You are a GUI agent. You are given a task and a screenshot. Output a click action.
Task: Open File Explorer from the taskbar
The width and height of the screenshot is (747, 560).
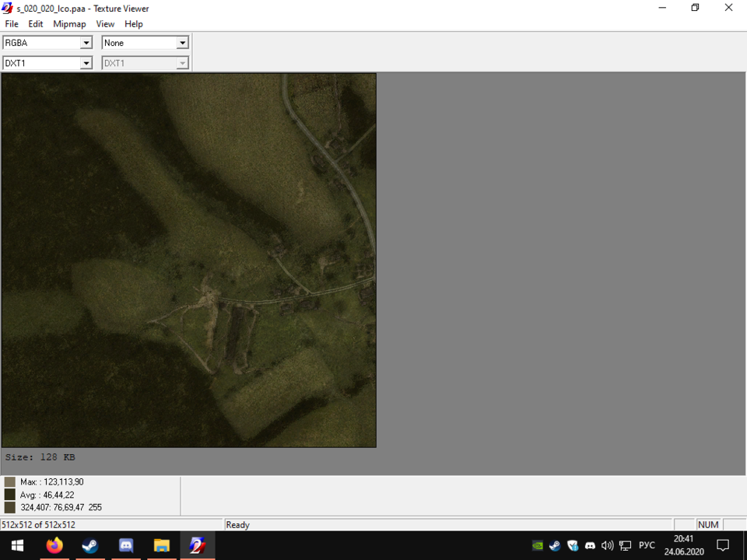[162, 545]
